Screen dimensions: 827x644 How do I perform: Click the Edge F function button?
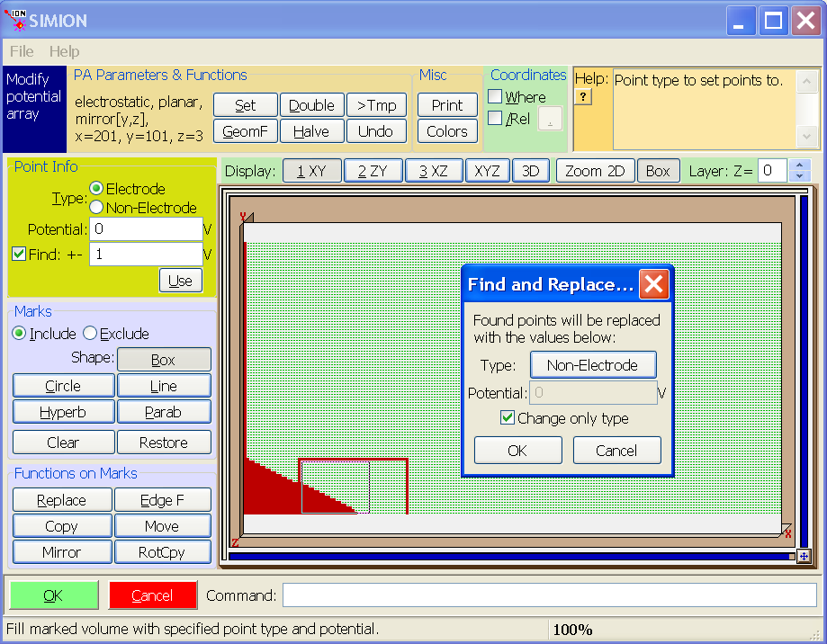pos(163,499)
